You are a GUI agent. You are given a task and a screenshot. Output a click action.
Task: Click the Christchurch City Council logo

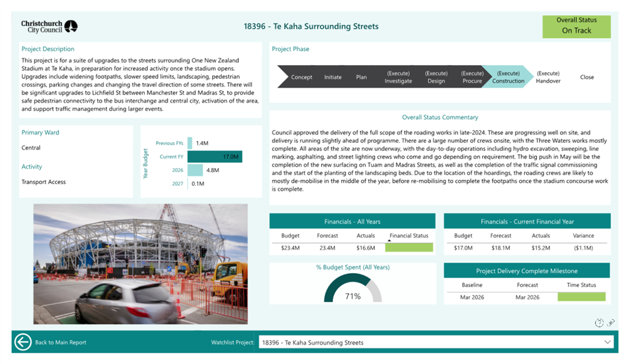tap(50, 26)
